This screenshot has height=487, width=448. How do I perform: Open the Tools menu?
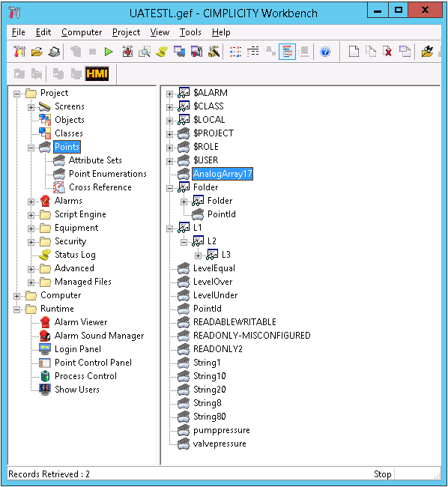coord(190,32)
